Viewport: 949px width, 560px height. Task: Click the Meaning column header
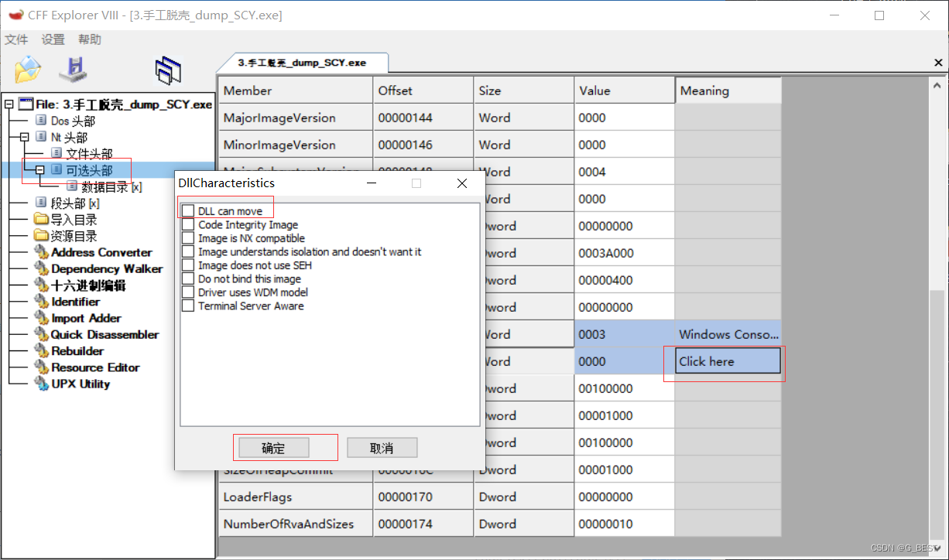[x=728, y=90]
